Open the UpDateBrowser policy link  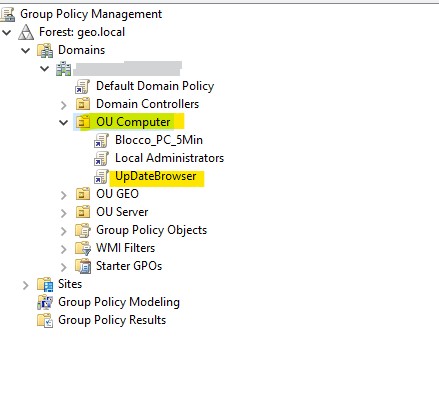pos(156,176)
